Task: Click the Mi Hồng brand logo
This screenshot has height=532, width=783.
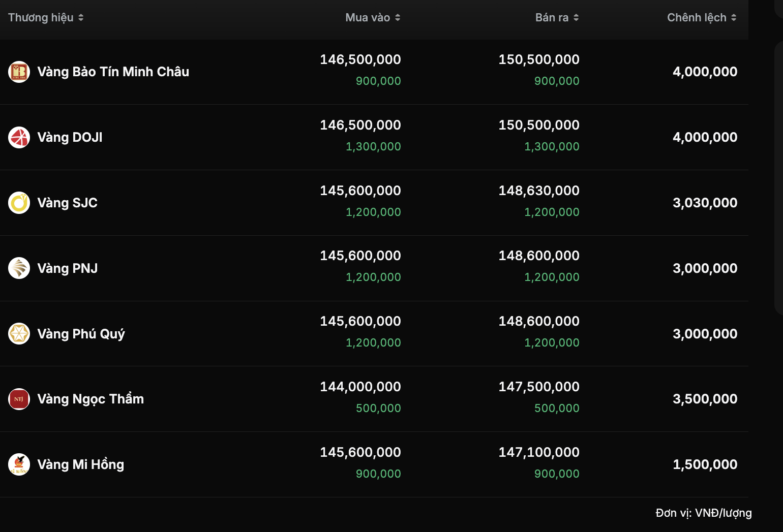Action: [x=19, y=464]
